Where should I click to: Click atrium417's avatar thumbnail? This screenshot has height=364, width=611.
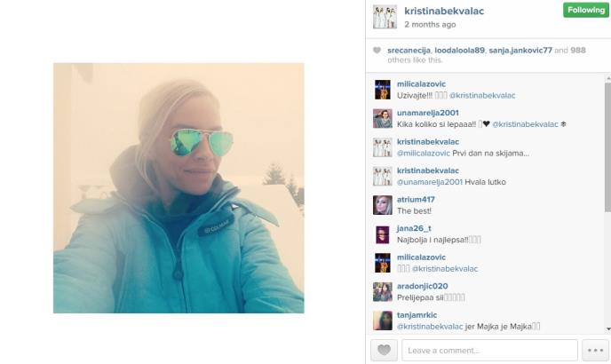pos(383,205)
